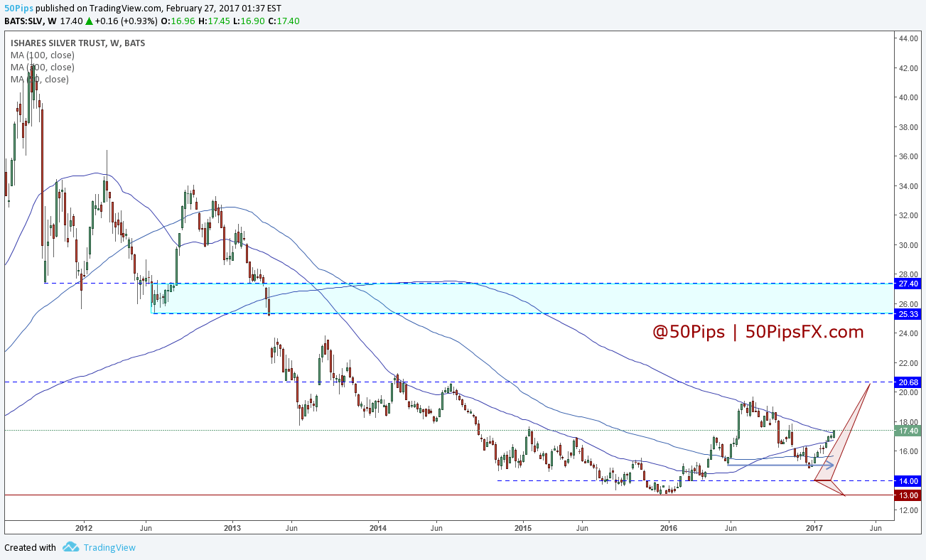This screenshot has height=560, width=926.
Task: Click the TradingView cloud logo icon
Action: pyautogui.click(x=70, y=547)
